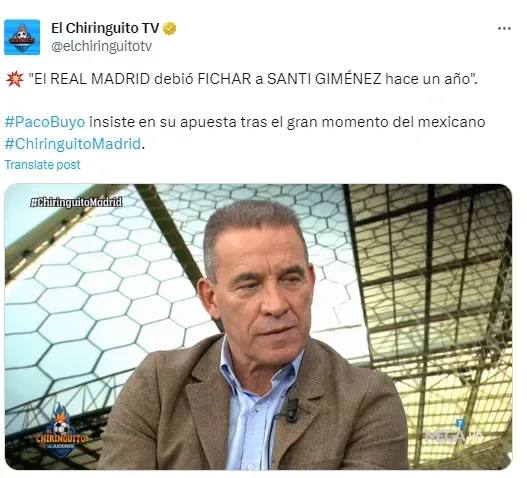Click the gold verified badge

[x=170, y=29]
